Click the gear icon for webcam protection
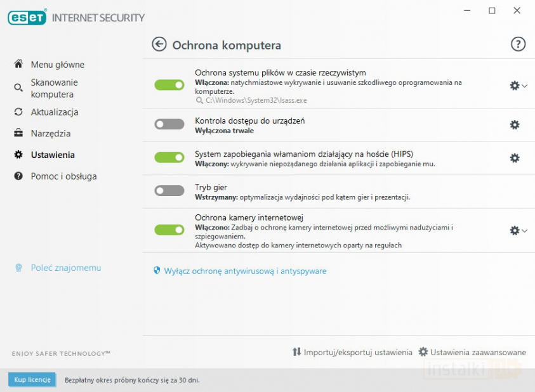The height and width of the screenshot is (392, 535). click(514, 230)
